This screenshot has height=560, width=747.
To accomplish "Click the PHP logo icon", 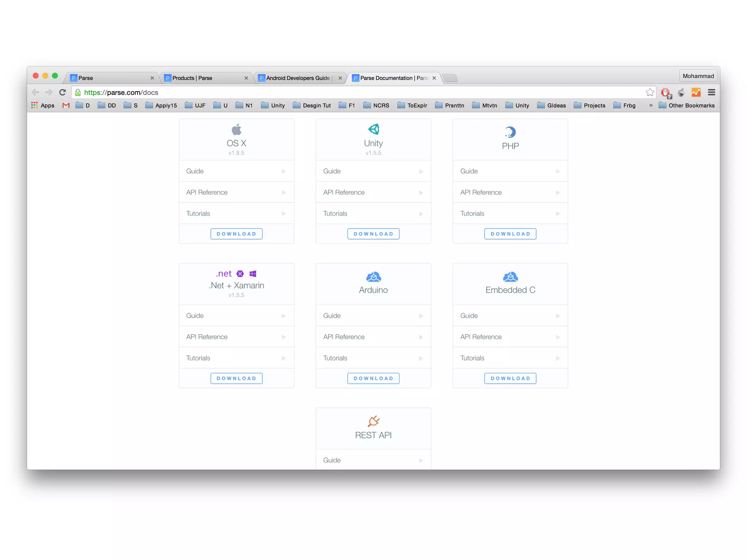I will [x=510, y=132].
